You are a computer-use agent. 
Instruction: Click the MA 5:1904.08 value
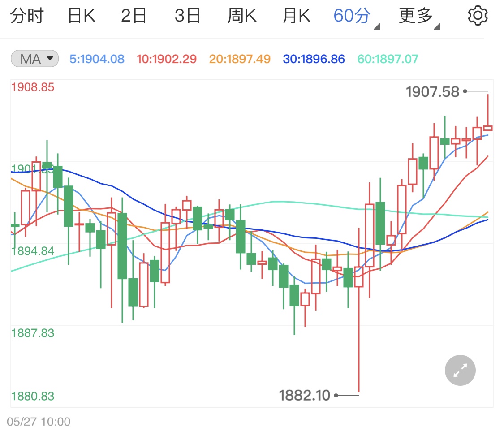tap(97, 59)
